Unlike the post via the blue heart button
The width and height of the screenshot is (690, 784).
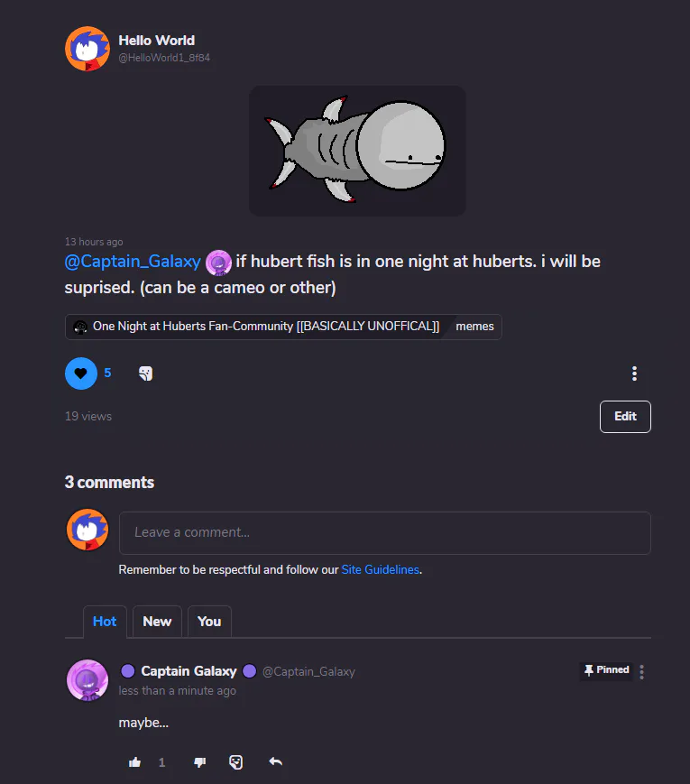click(x=81, y=374)
